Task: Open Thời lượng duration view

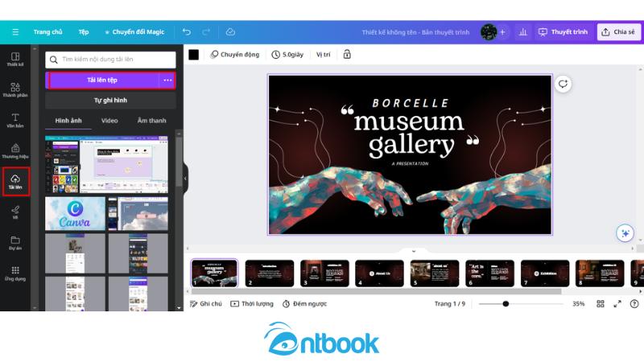Action: coord(252,304)
